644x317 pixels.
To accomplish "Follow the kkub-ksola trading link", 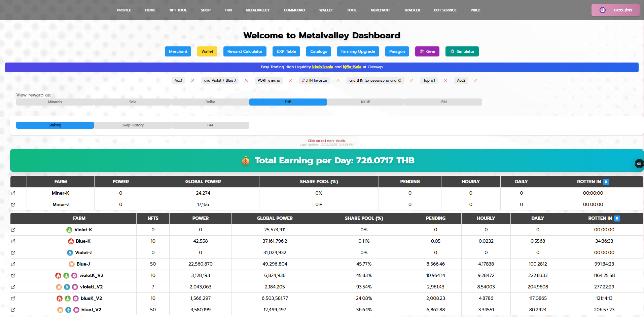I will tap(322, 67).
